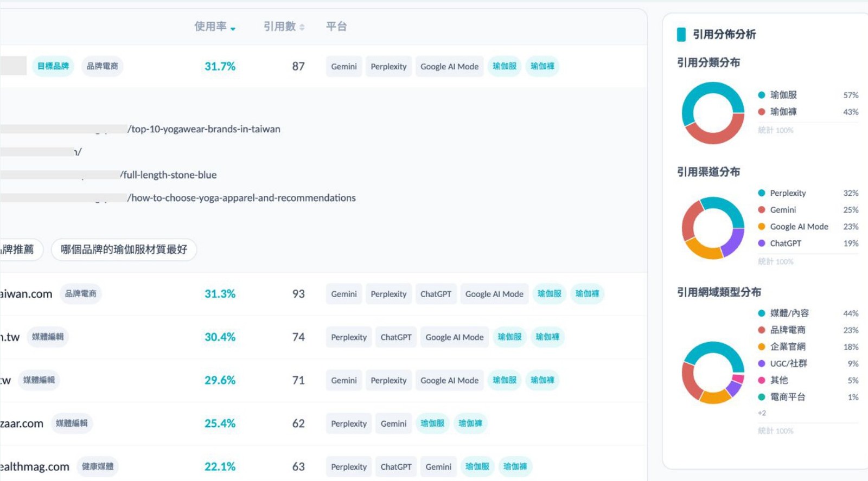Select citation count 74
Viewport: 868px width, 481px height.
coord(298,337)
